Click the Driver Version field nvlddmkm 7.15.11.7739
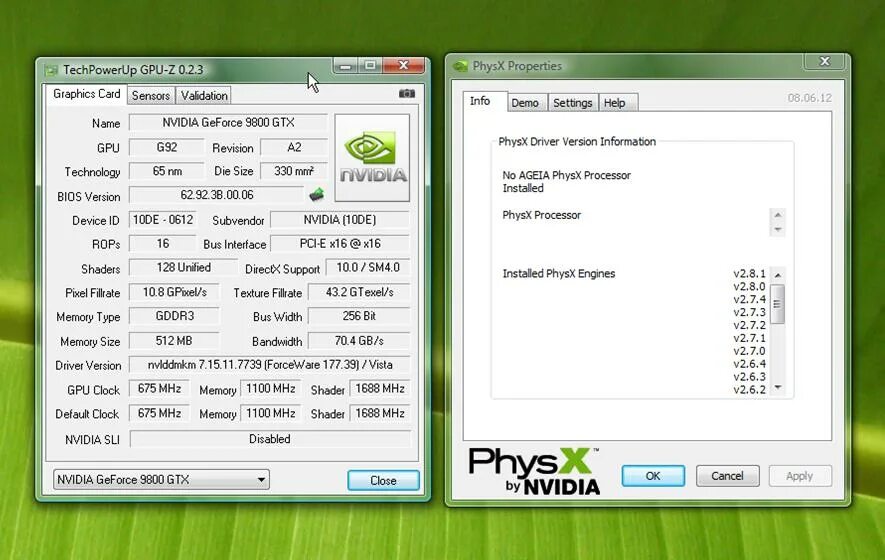The width and height of the screenshot is (885, 560). click(270, 365)
